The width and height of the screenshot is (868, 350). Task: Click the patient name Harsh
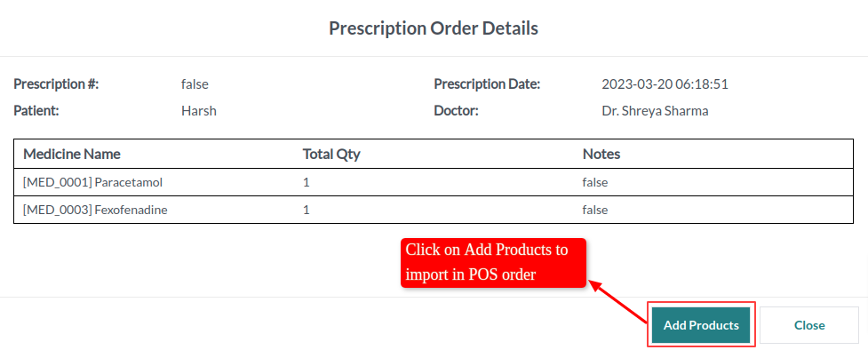click(199, 111)
